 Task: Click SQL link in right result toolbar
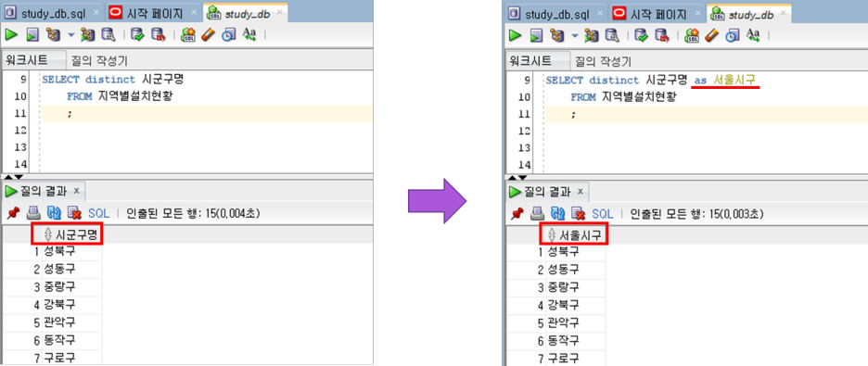[x=602, y=214]
